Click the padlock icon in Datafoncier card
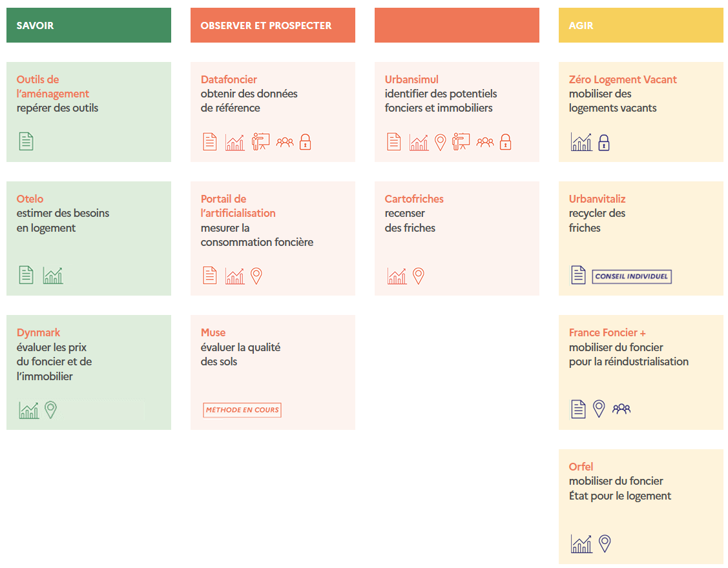 click(x=306, y=142)
